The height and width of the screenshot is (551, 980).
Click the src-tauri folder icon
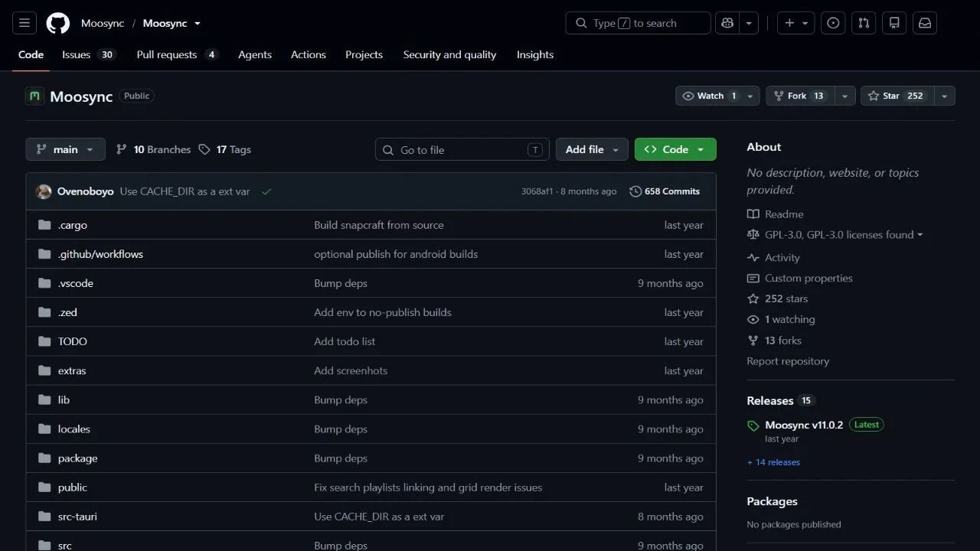click(x=44, y=517)
